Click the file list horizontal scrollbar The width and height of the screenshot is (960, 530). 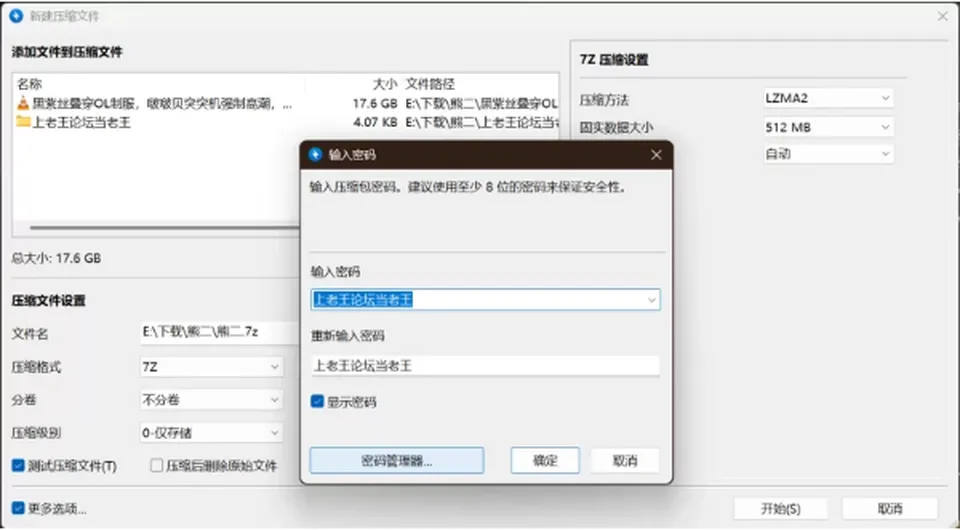pyautogui.click(x=164, y=228)
